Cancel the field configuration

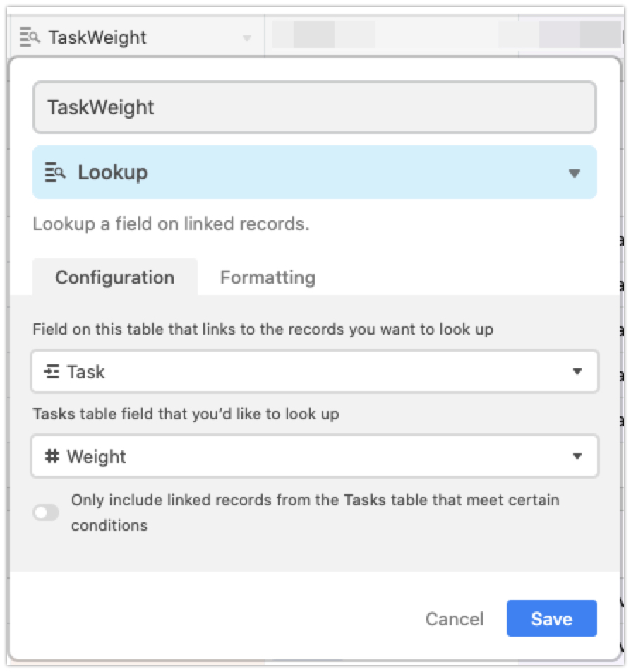click(x=454, y=618)
